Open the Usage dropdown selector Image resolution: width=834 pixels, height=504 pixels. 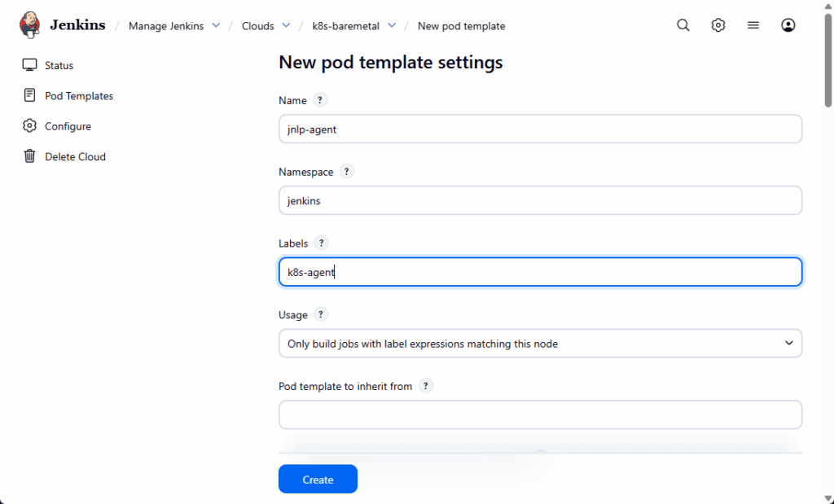point(540,344)
